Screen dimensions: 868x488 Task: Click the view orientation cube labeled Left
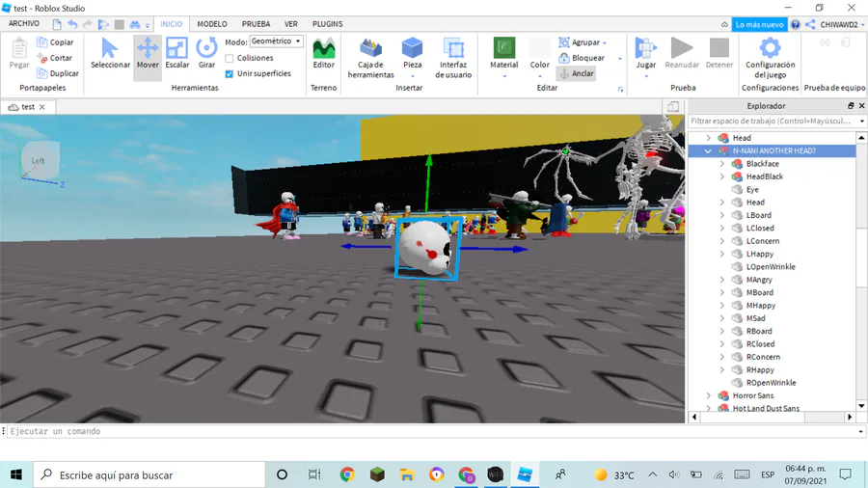[x=38, y=161]
